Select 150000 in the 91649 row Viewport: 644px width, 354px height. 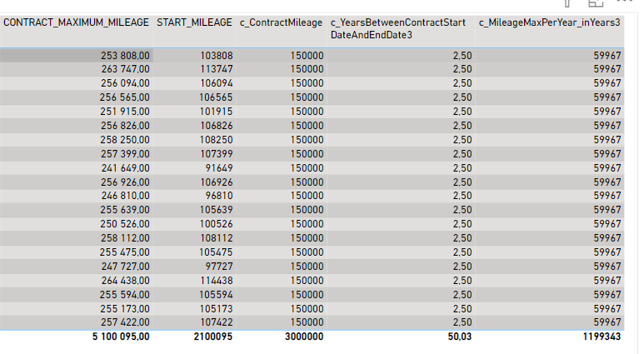click(x=307, y=168)
